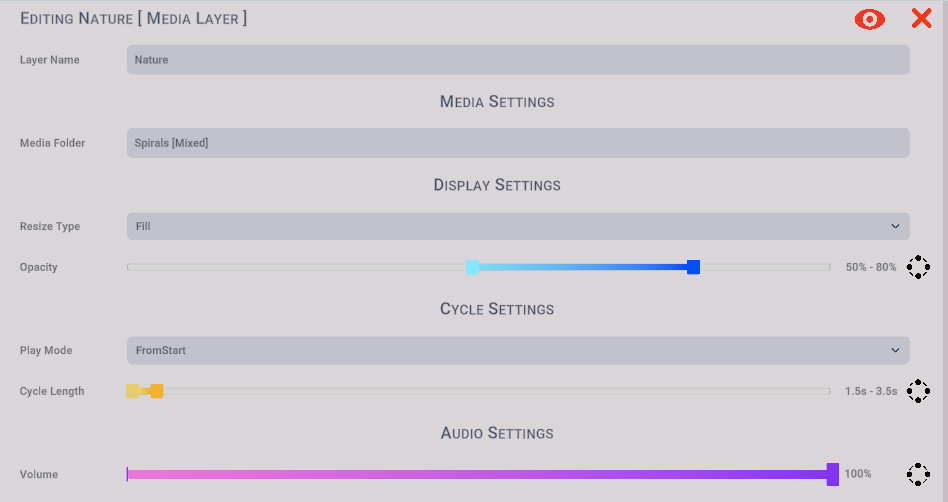Click the blue gradient range on Opacity slider

[x=583, y=267]
